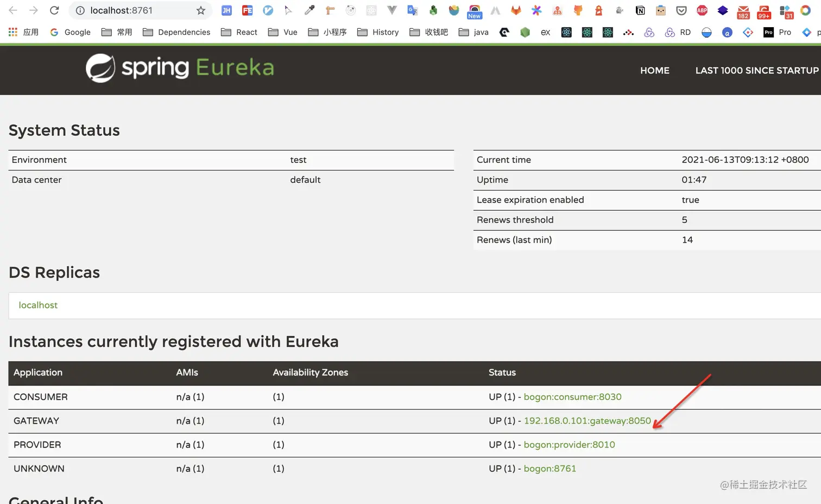The image size is (821, 504).
Task: Open the JH extension
Action: click(x=226, y=10)
